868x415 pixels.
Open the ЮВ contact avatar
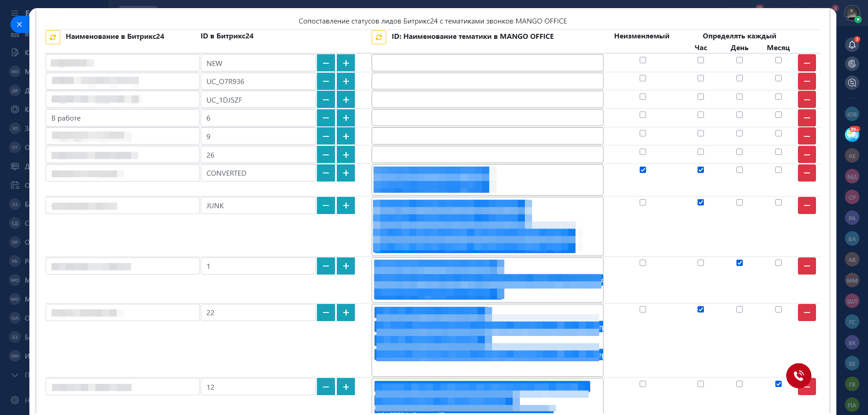(852, 114)
